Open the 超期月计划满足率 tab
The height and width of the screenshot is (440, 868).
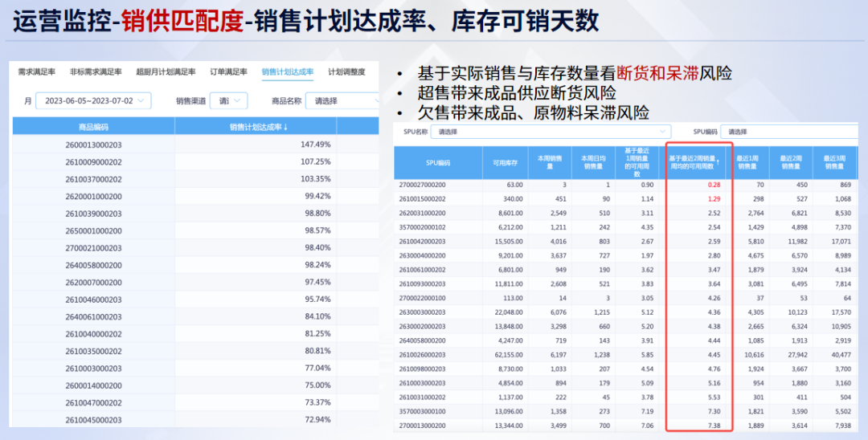(166, 72)
